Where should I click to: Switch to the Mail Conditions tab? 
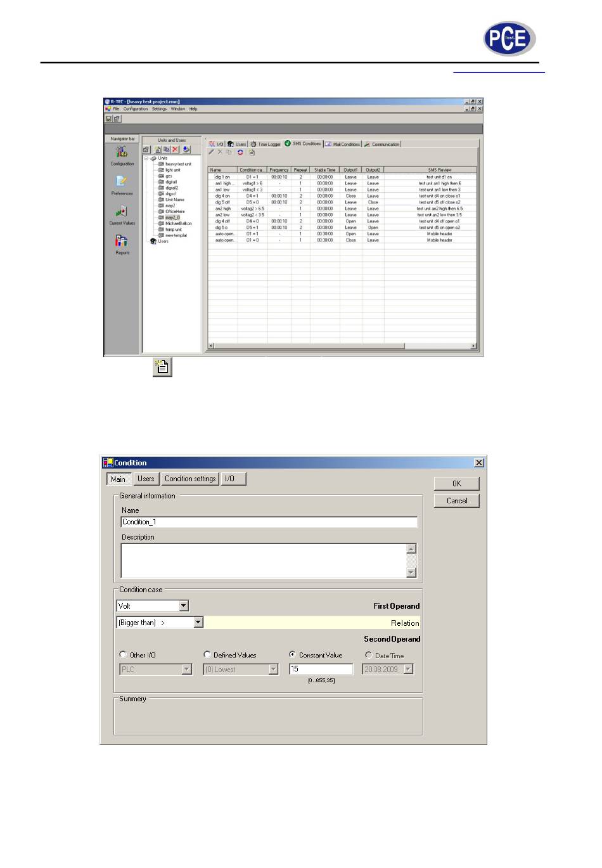coord(342,145)
